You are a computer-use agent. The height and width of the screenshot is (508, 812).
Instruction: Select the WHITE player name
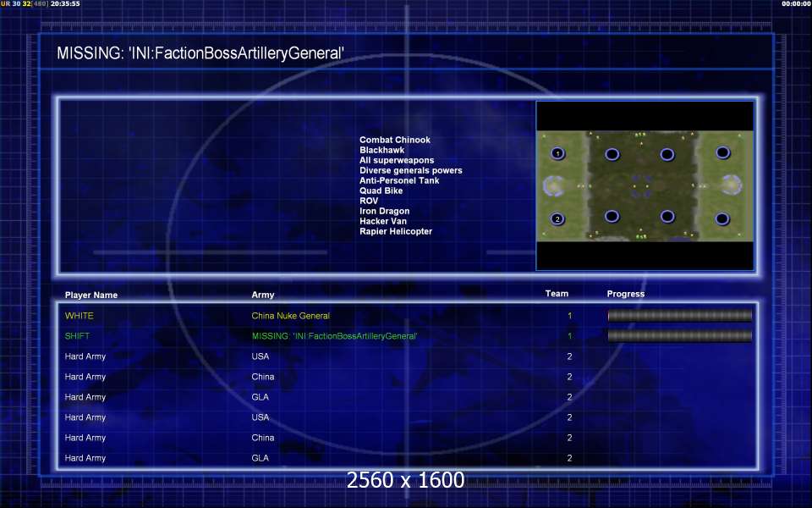coord(80,316)
